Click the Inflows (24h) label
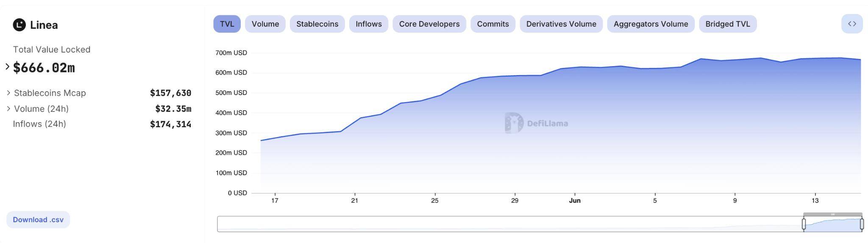This screenshot has width=868, height=243. 39,124
